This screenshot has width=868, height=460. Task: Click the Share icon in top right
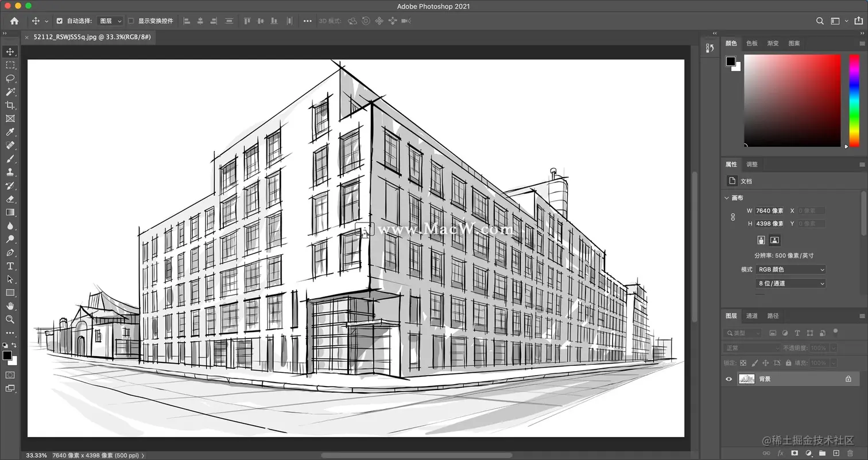pos(858,21)
